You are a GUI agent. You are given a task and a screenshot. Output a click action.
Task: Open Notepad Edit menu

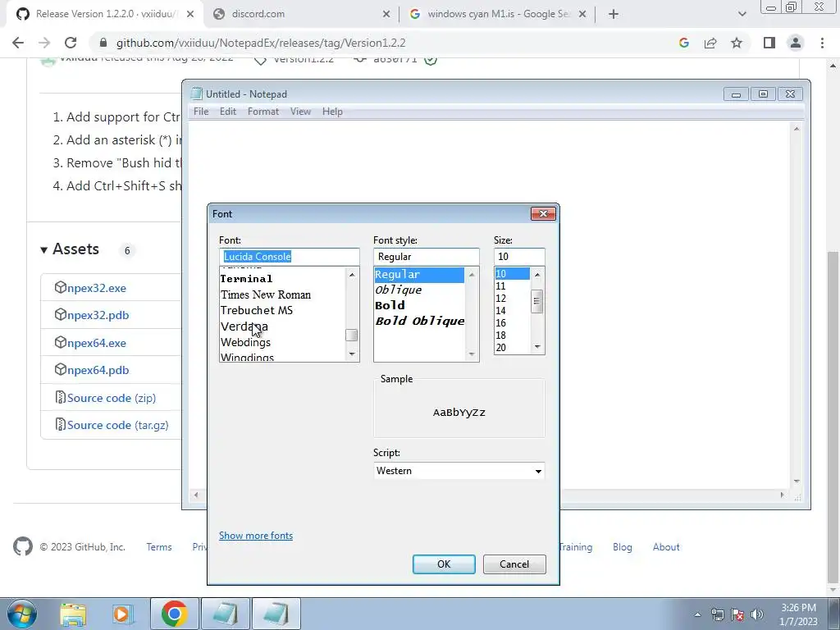pos(228,112)
